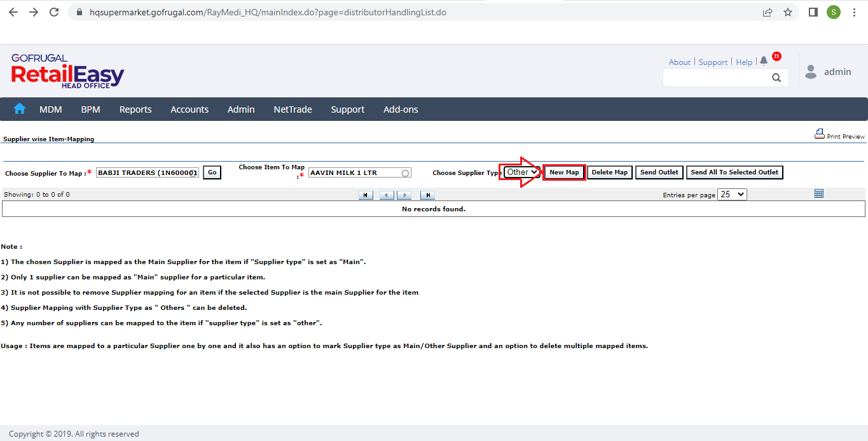Go to previous page of records
The height and width of the screenshot is (441, 868).
pos(387,195)
